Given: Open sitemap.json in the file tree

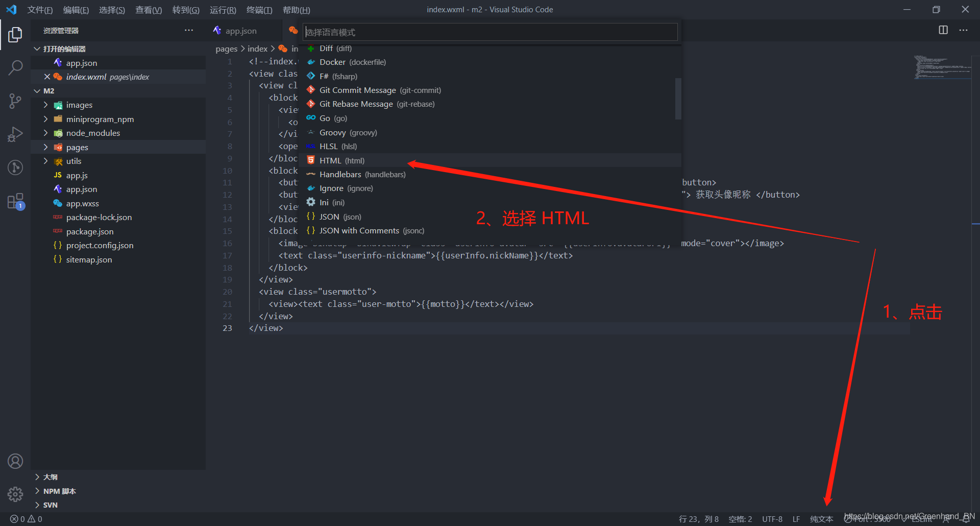Looking at the screenshot, I should click(118, 260).
